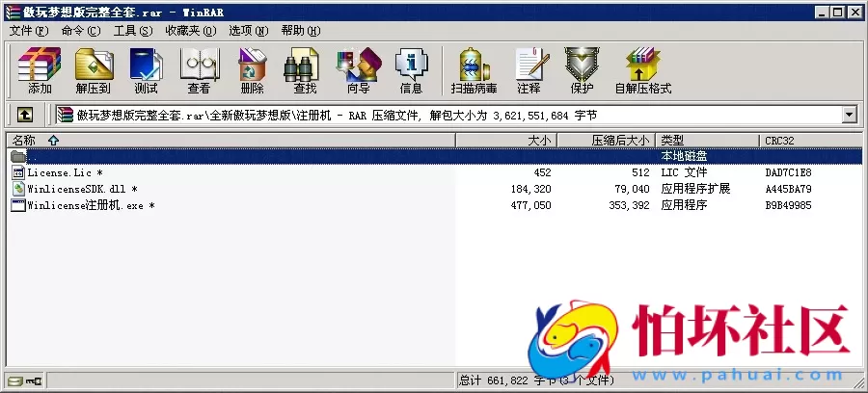Select the Winlicense注册机.exe file name
868x393 pixels.
coord(91,205)
